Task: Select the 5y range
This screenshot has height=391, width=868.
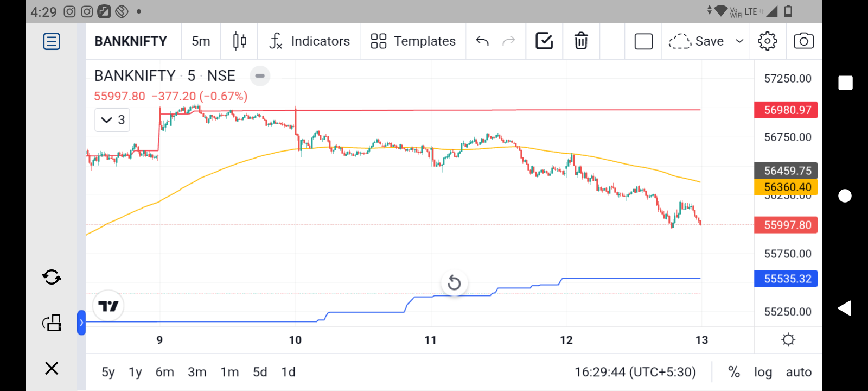Action: point(108,372)
